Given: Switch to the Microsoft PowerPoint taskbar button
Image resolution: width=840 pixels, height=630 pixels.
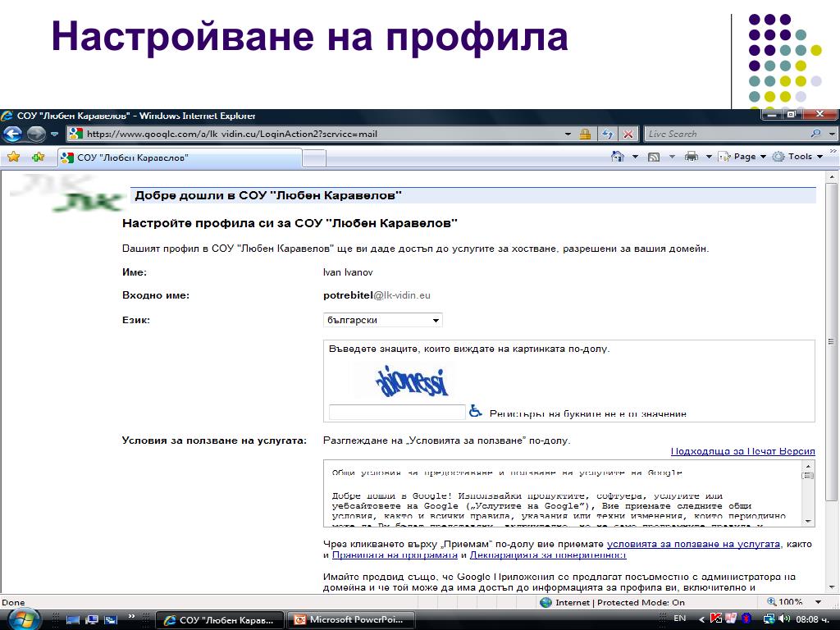Looking at the screenshot, I should coord(351,620).
